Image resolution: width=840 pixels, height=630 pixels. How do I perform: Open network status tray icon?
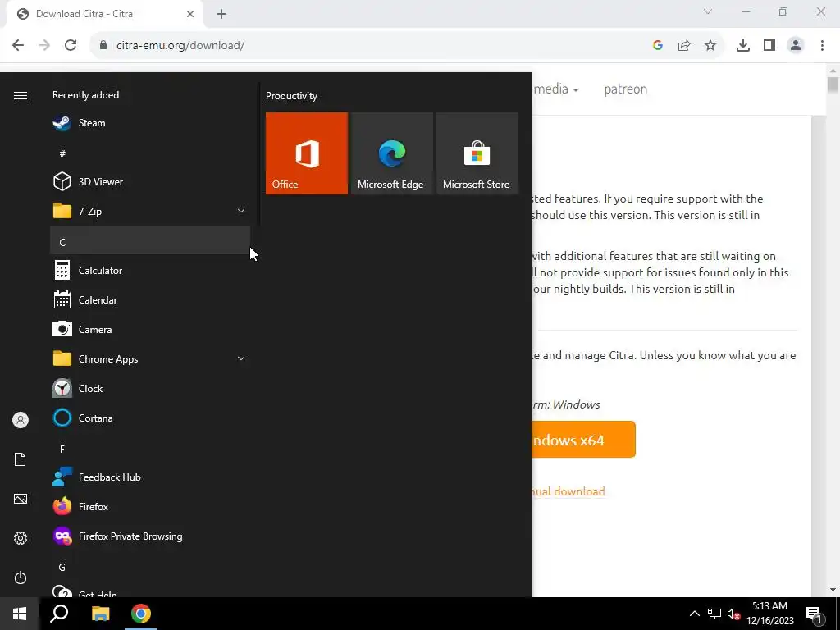coord(714,614)
